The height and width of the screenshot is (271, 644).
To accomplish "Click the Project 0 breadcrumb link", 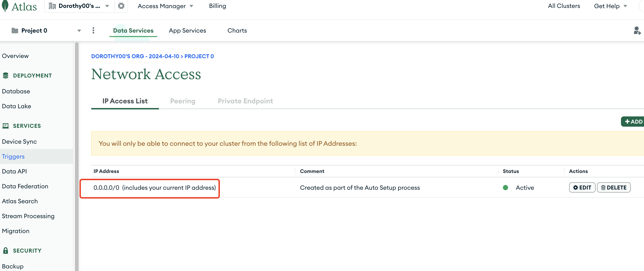I will [x=199, y=56].
